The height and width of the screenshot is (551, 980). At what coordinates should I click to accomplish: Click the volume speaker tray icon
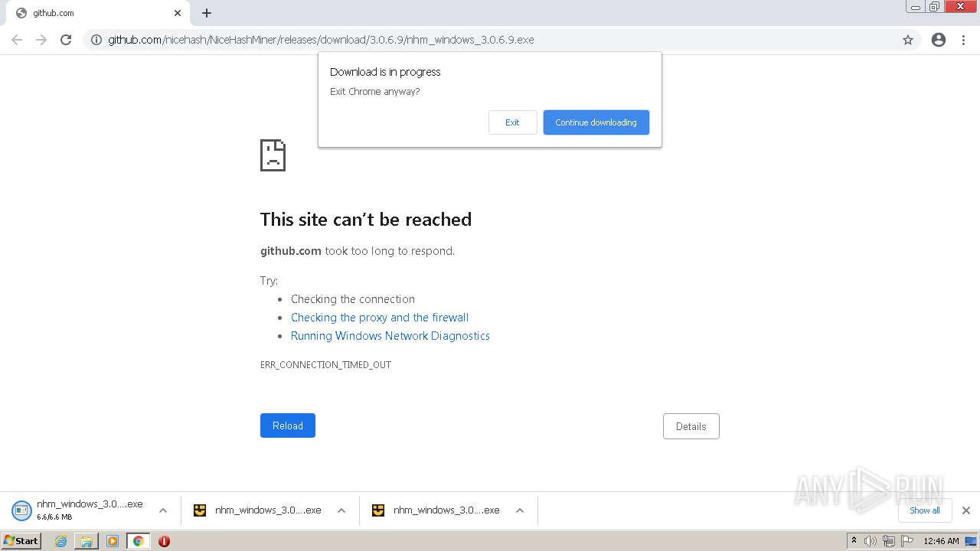click(871, 541)
